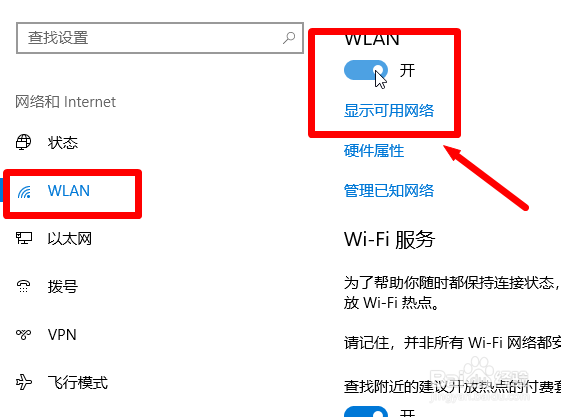The width and height of the screenshot is (561, 417).
Task: Click the globe icon beside 状态
Action: pyautogui.click(x=24, y=142)
